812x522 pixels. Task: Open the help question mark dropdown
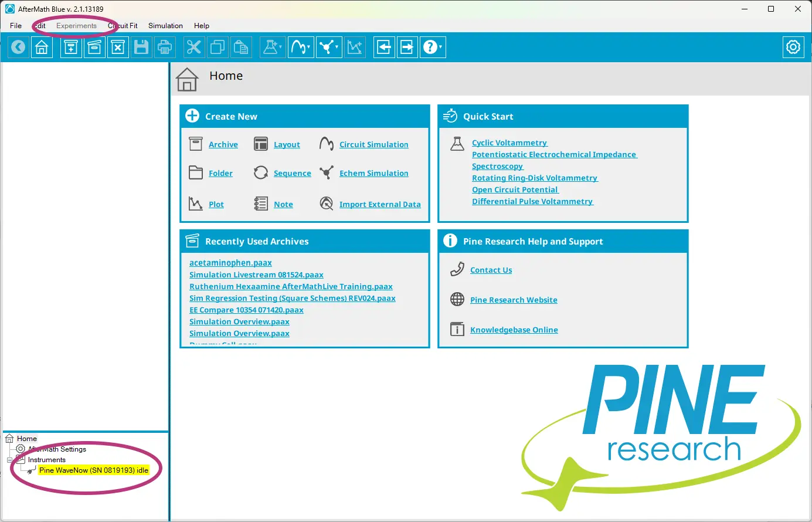(x=433, y=47)
